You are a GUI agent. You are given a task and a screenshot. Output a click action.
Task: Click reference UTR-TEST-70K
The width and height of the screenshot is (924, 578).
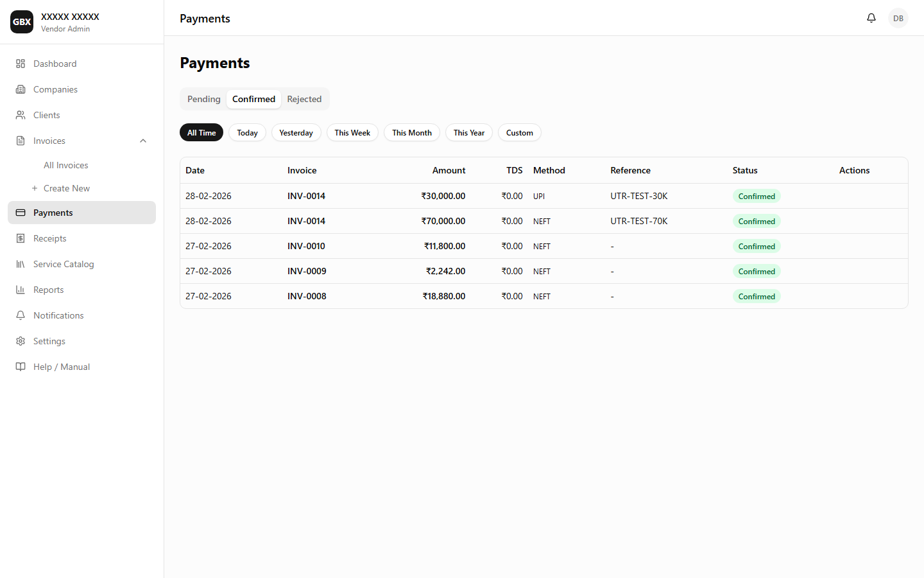coord(639,221)
